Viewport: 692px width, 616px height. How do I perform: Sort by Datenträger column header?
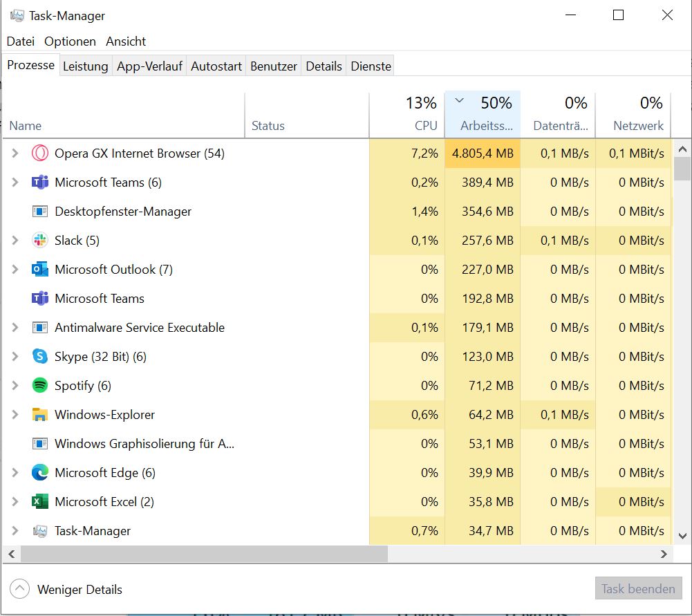click(558, 115)
